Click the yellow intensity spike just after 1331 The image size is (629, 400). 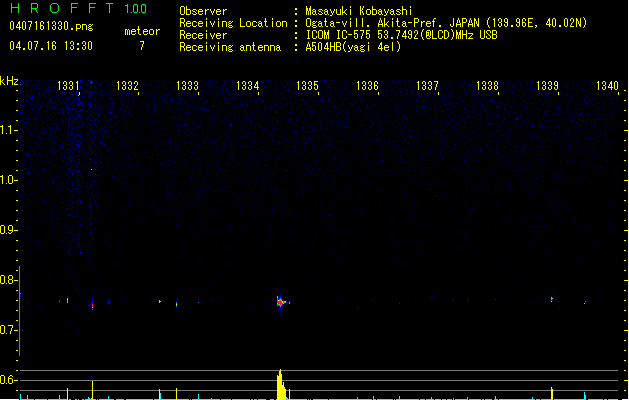tap(92, 390)
